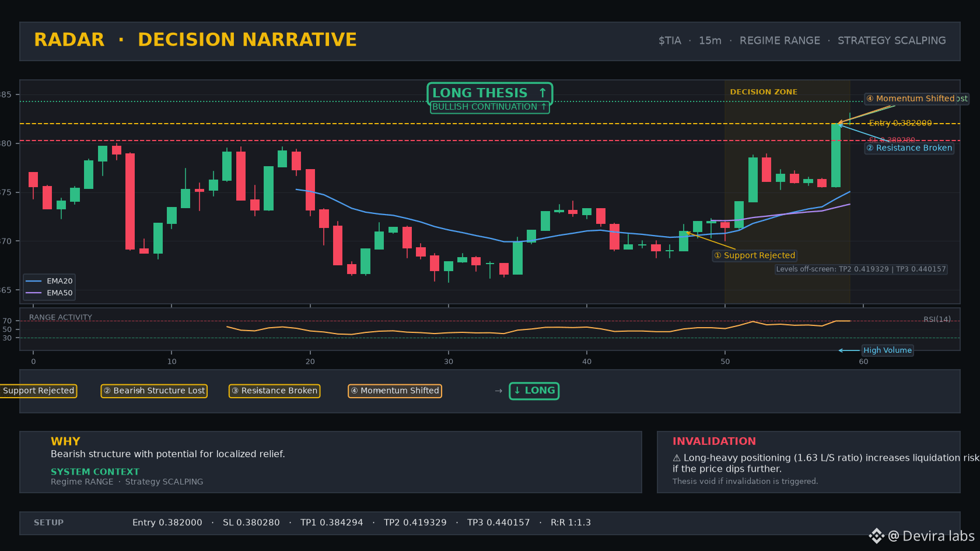Click the RSI 70 level label
The width and height of the screenshot is (980, 551).
click(x=7, y=321)
